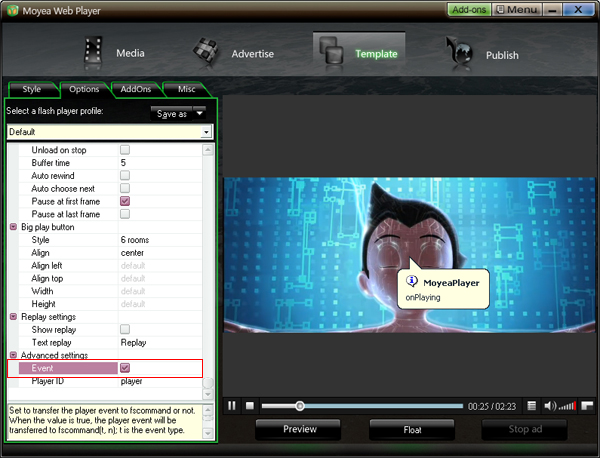Collapse the Big play button group
600x458 pixels.
(x=13, y=227)
